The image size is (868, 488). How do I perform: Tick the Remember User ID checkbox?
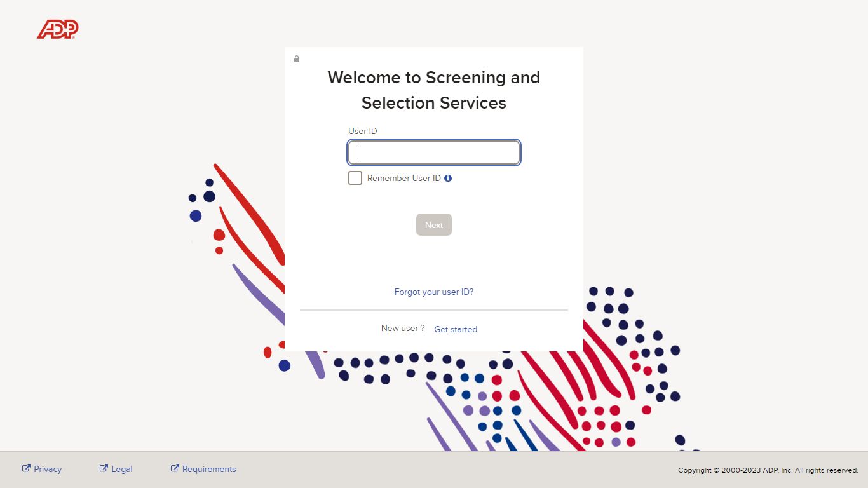[355, 178]
